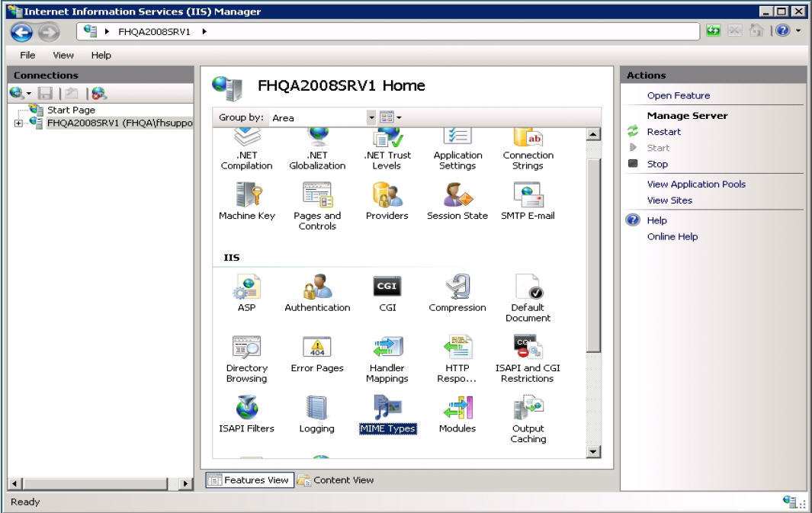This screenshot has height=513, width=812.
Task: Open Application Settings feature
Action: [x=457, y=150]
